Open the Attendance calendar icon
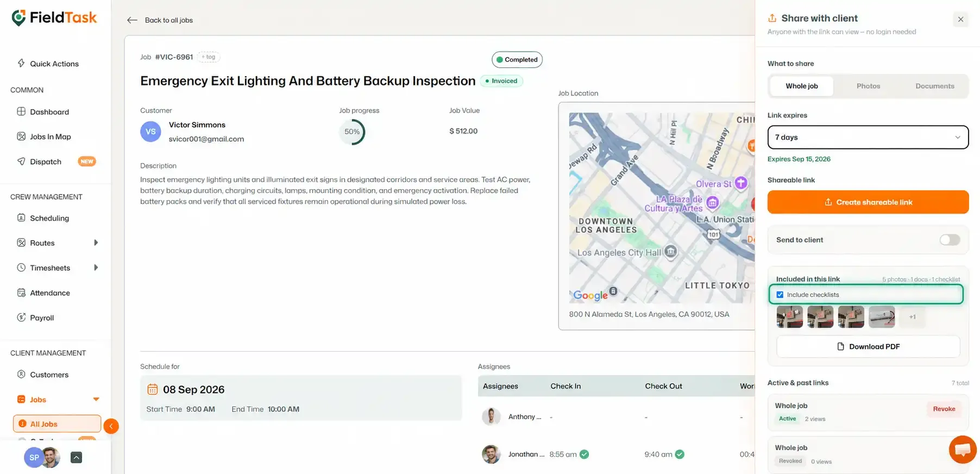 21,292
